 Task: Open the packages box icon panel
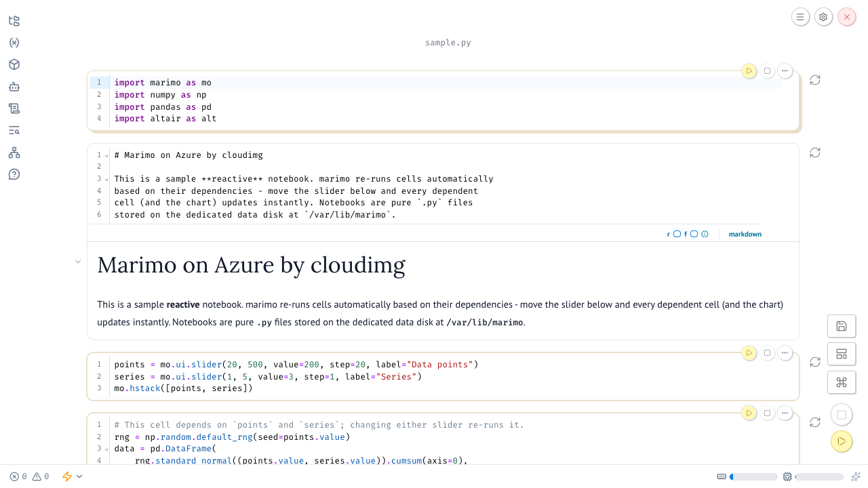[x=14, y=64]
